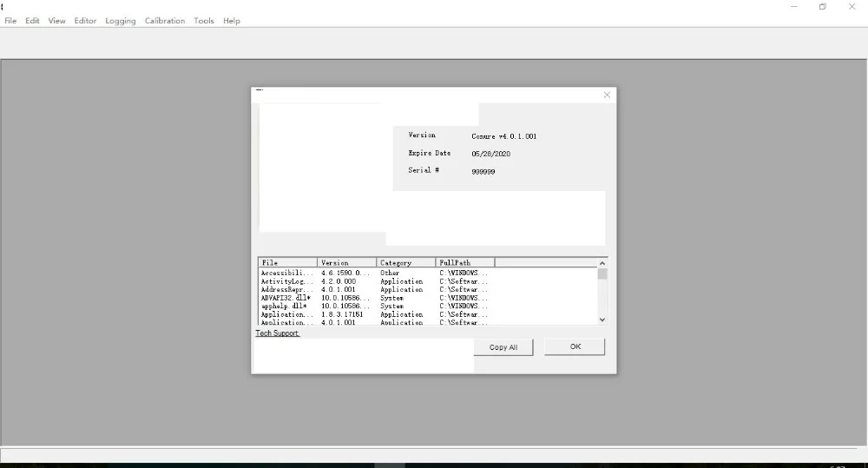Image resolution: width=868 pixels, height=468 pixels.
Task: Click the Serial # label
Action: pos(424,170)
